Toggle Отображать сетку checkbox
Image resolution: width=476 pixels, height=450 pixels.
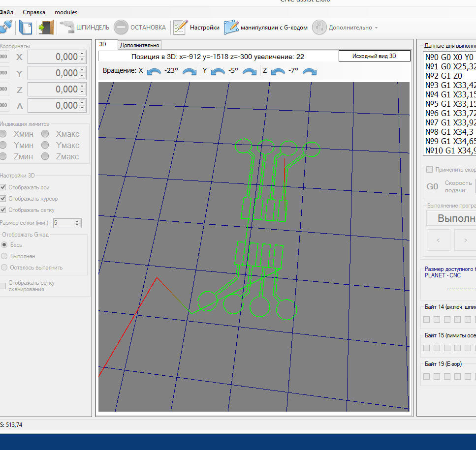(x=3, y=210)
